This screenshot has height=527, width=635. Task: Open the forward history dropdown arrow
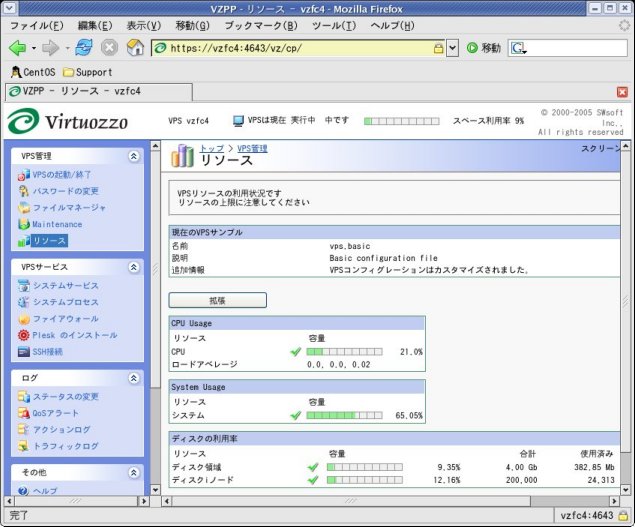[67, 48]
